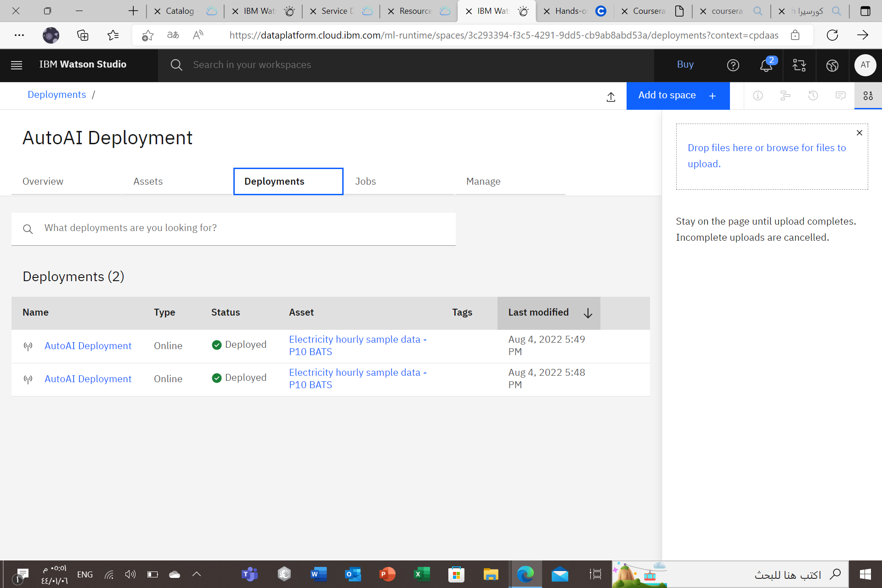Open the help question mark icon
This screenshot has width=882, height=588.
733,65
